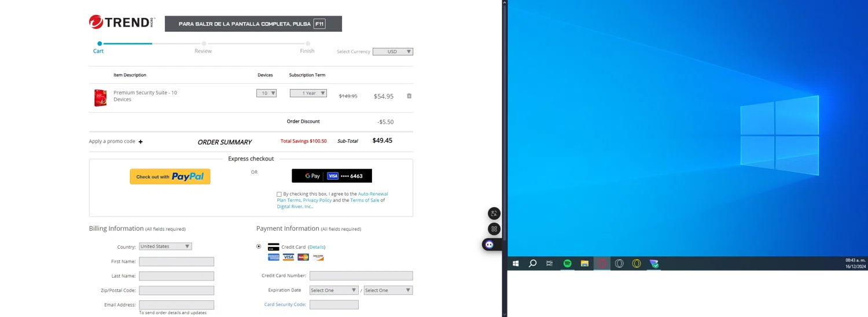
Task: Click the $49.45 sub-total amount
Action: click(382, 141)
